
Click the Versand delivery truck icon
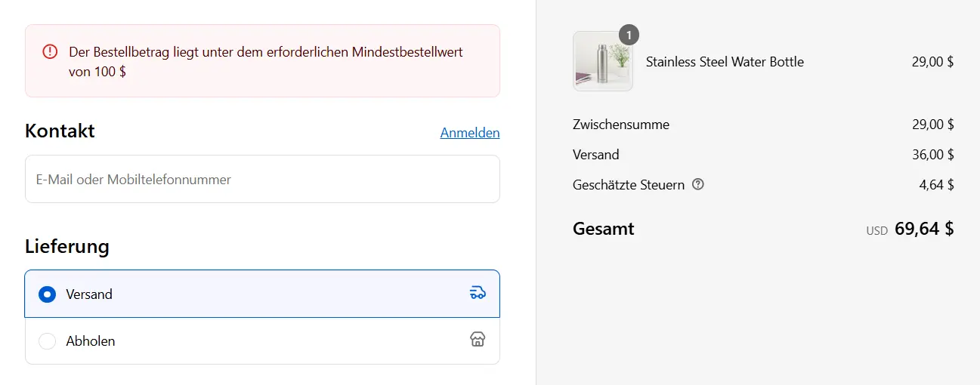click(478, 293)
